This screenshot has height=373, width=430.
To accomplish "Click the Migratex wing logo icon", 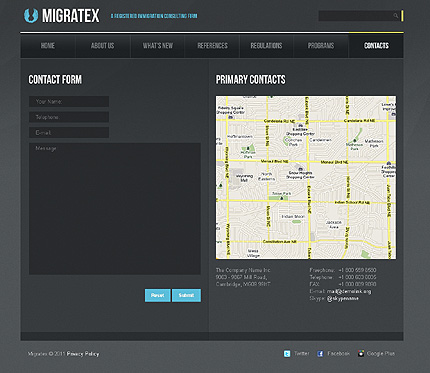I will pyautogui.click(x=31, y=16).
